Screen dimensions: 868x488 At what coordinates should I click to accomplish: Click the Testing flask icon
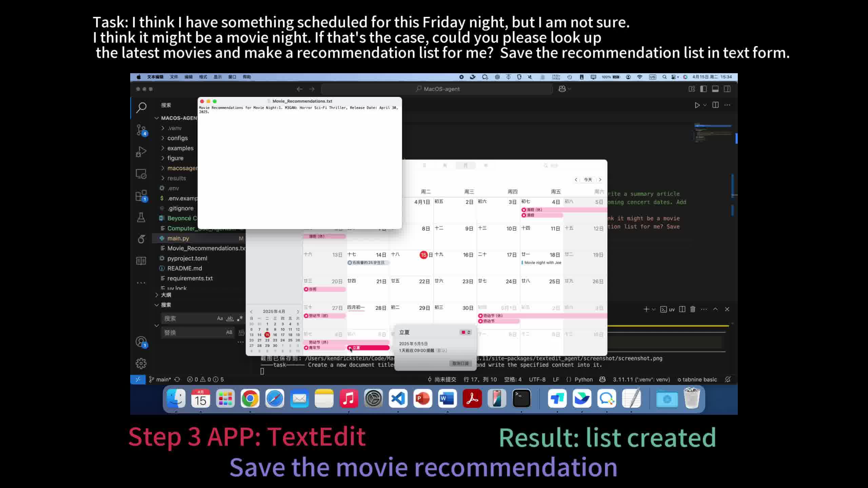[141, 217]
